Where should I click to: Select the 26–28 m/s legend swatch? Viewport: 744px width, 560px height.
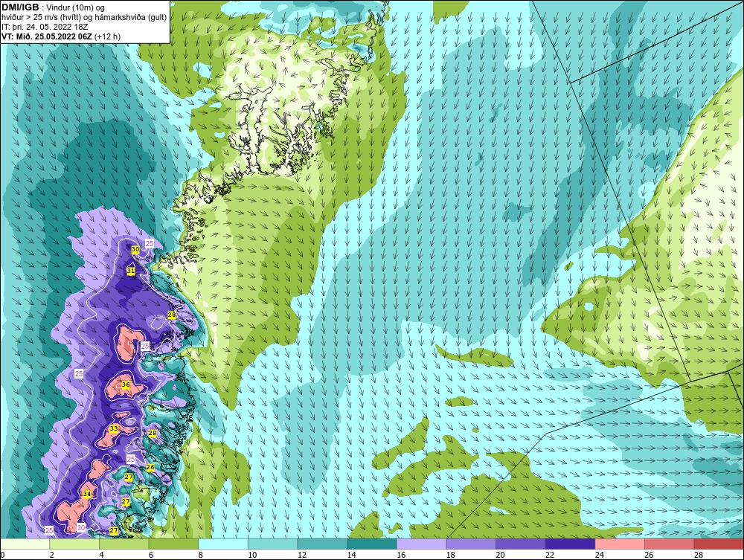(670, 544)
